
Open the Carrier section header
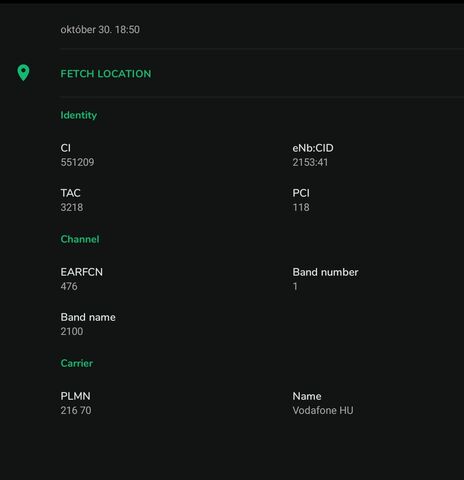pyautogui.click(x=77, y=363)
